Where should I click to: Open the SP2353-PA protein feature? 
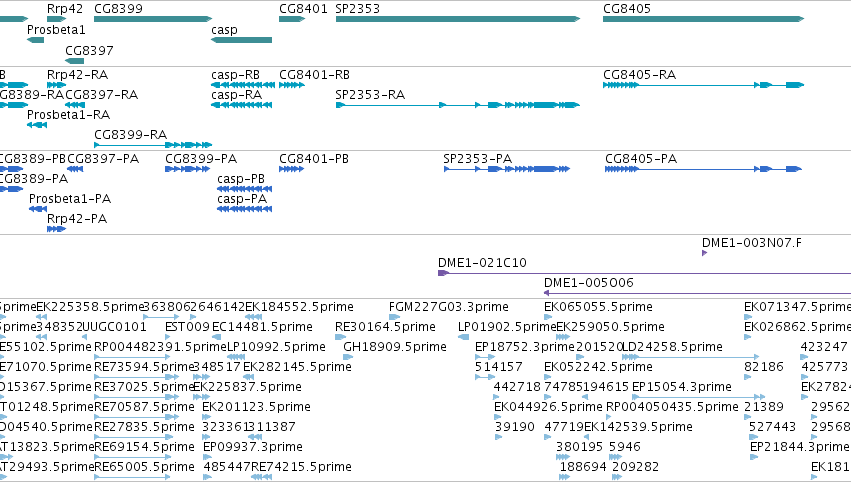tap(478, 159)
